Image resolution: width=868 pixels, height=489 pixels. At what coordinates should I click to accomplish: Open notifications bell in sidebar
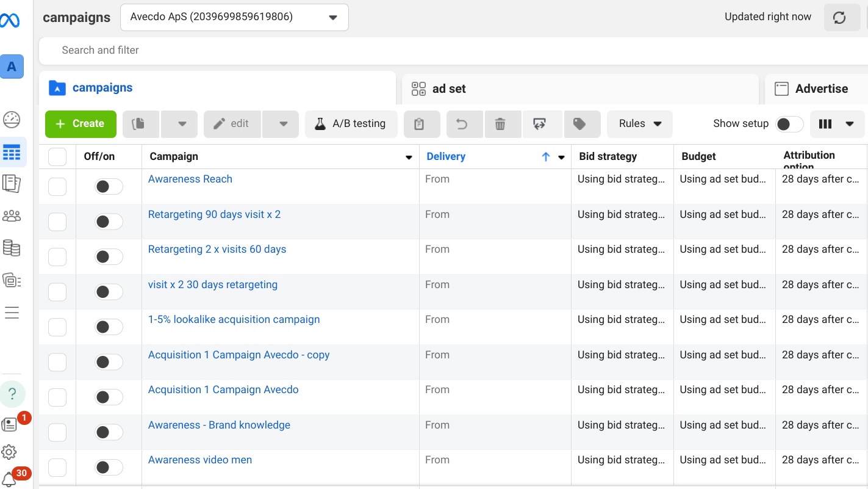(9, 479)
